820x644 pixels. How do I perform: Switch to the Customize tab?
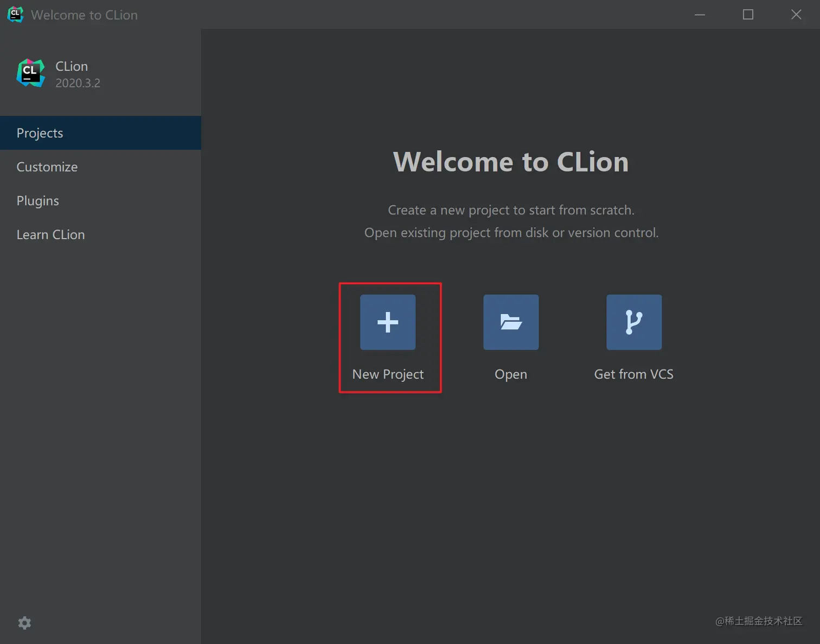point(100,167)
